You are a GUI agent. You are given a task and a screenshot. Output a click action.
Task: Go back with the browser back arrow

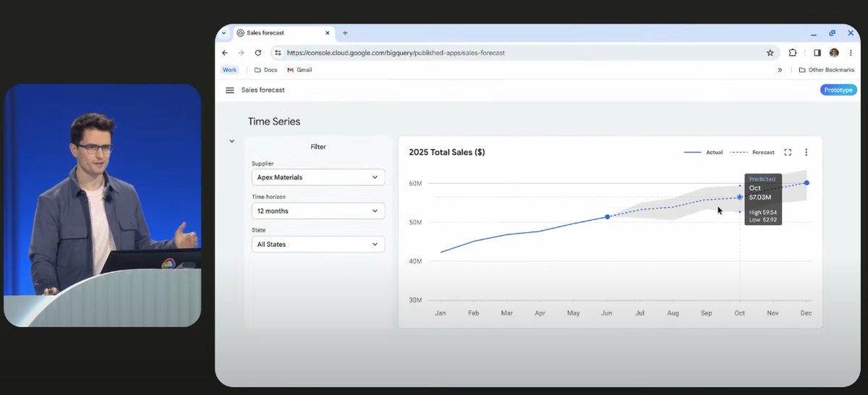point(225,53)
